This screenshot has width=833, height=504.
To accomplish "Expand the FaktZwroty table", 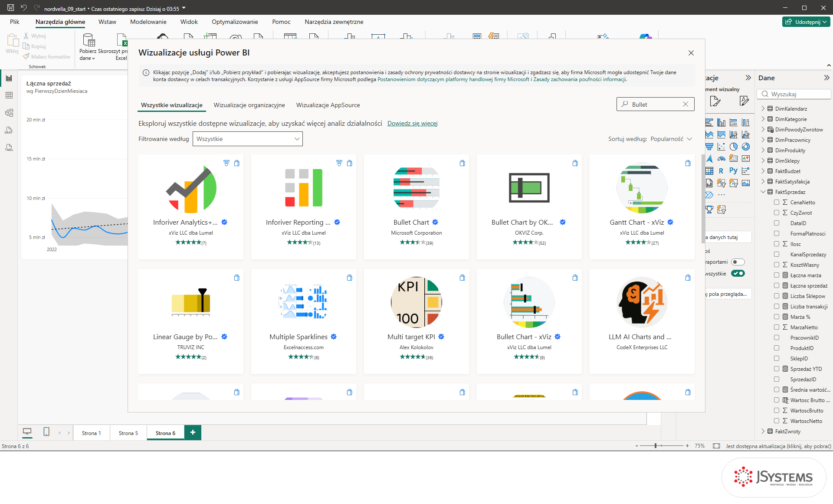I will [763, 431].
